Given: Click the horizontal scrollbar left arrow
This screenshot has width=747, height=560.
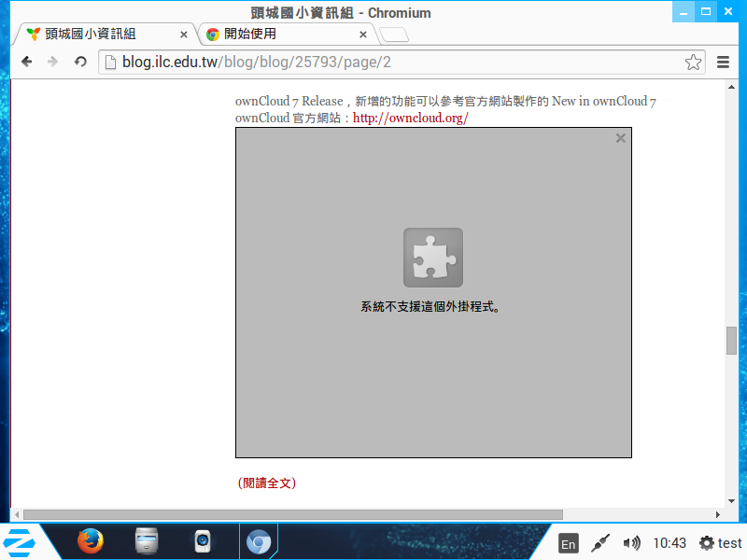Looking at the screenshot, I should (x=17, y=515).
